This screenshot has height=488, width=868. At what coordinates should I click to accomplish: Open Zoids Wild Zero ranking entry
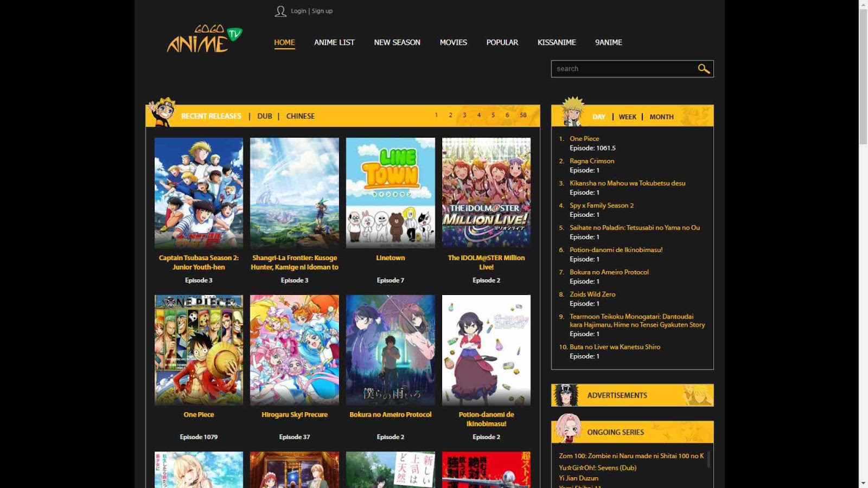pos(592,294)
